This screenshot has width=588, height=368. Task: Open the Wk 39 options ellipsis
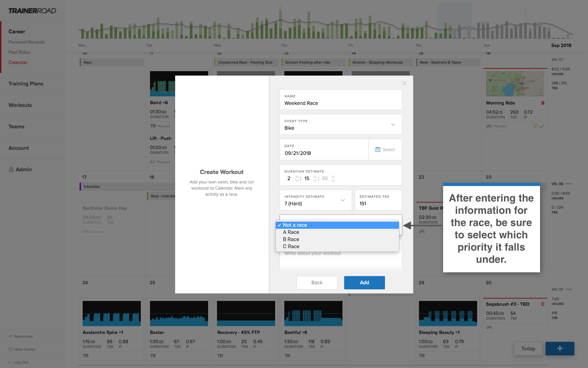pos(569,289)
